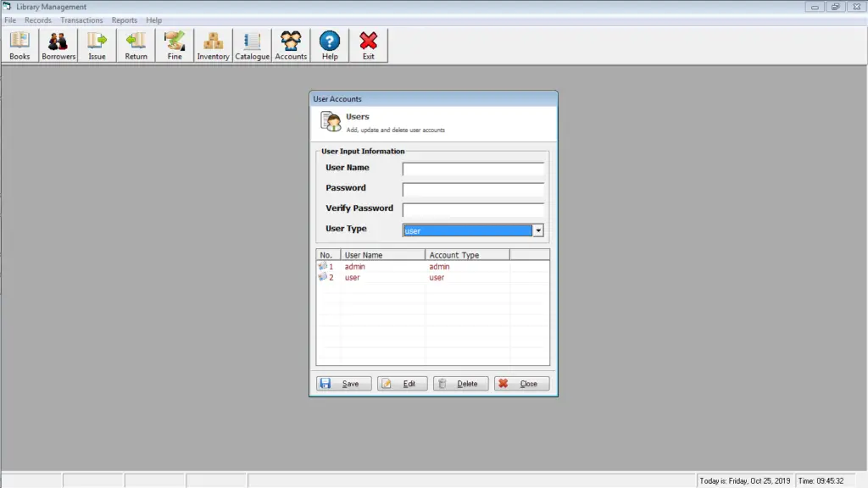Open the Transactions menu
Image resolution: width=868 pixels, height=488 pixels.
click(81, 19)
